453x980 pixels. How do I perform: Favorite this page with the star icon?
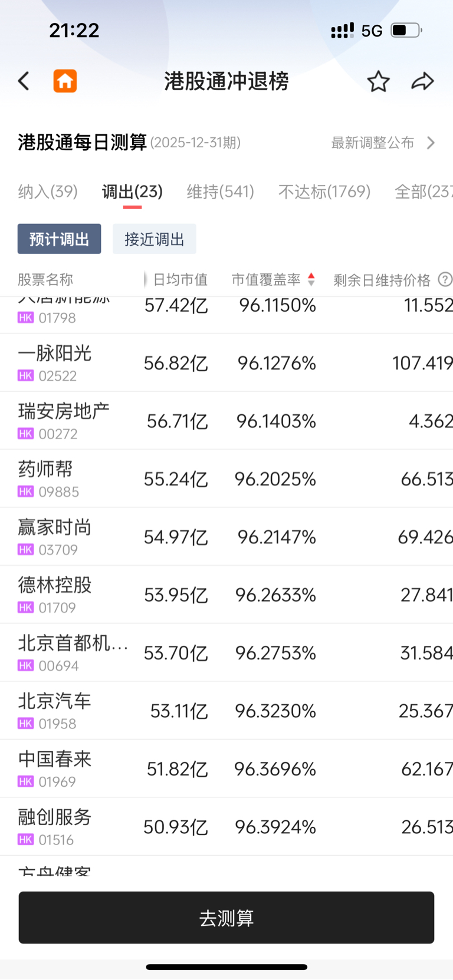(378, 81)
